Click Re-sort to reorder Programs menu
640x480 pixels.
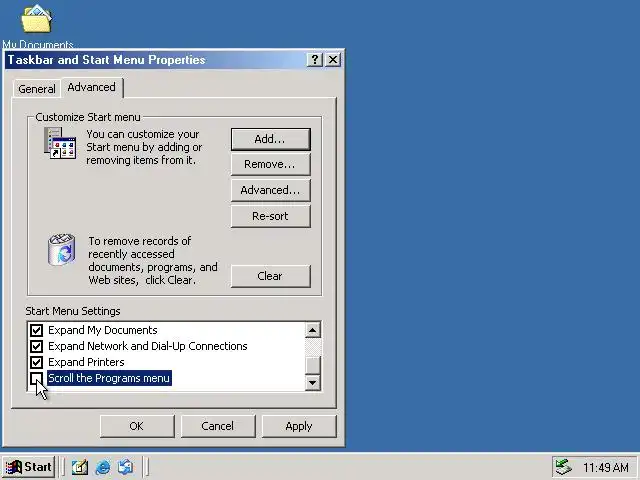(x=271, y=216)
